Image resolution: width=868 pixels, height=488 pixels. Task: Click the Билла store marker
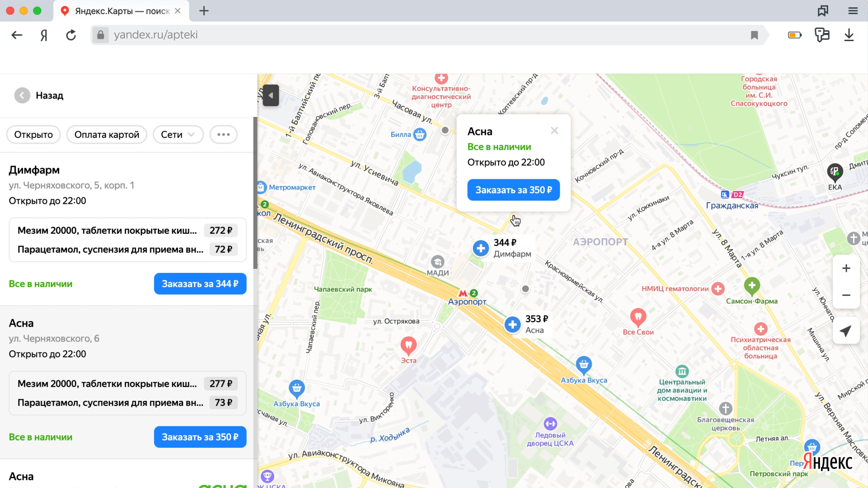tap(420, 134)
